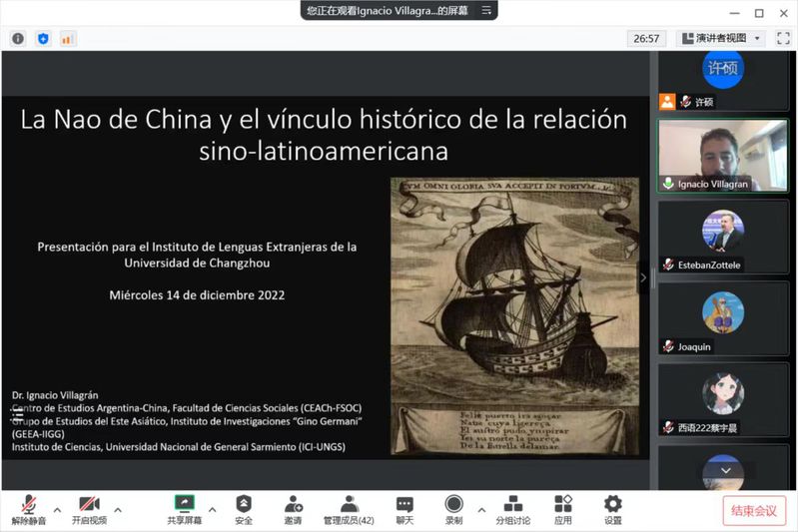
Task: Click the red end meeting button
Action: click(754, 510)
